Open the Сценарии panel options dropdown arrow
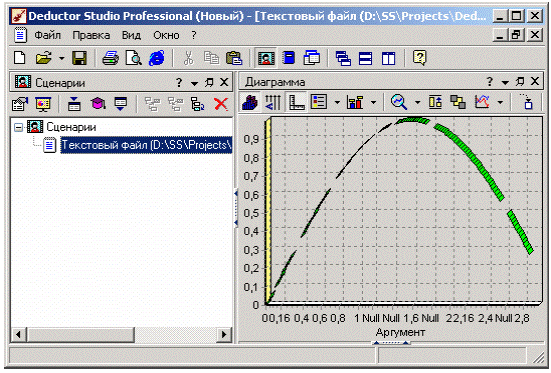Viewport: 551px width, 373px height. click(x=194, y=83)
